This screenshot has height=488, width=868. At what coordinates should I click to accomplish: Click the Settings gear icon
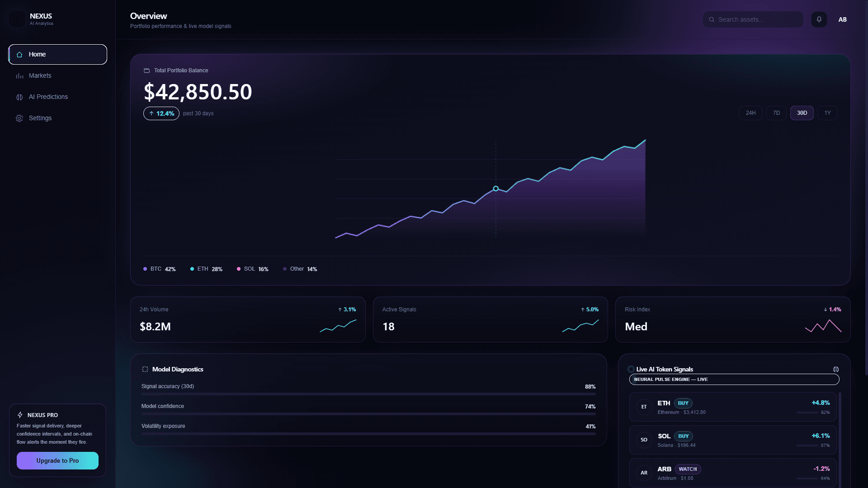[x=19, y=118]
